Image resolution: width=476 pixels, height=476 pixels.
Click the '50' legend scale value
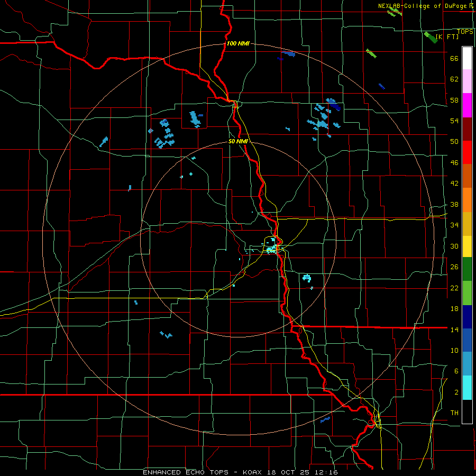[454, 142]
